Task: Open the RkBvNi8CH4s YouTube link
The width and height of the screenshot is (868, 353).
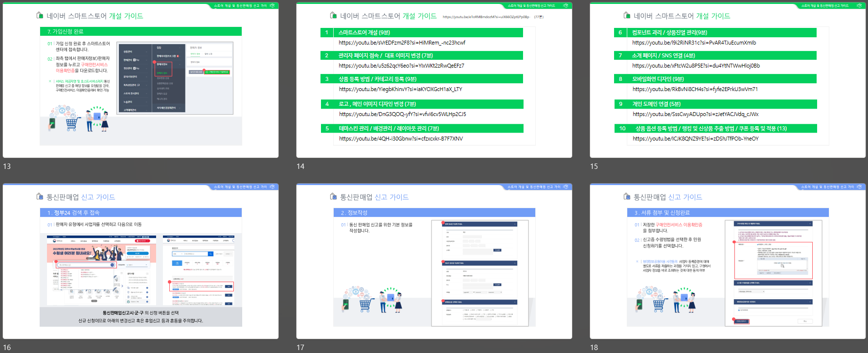Action: click(x=695, y=89)
